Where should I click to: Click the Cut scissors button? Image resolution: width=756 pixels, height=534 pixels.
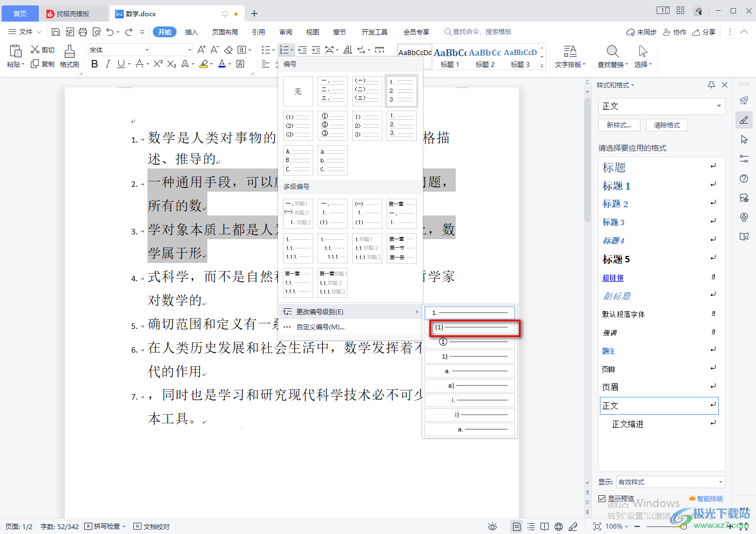pos(42,50)
